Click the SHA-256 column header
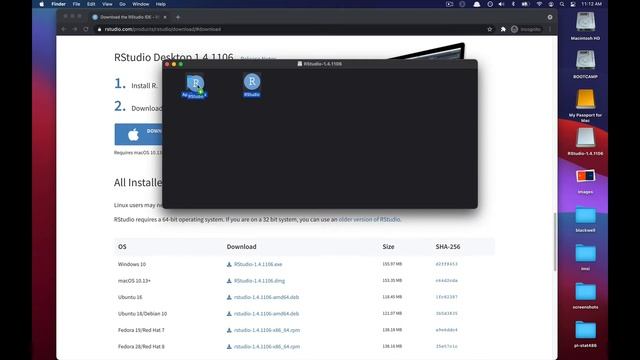The width and height of the screenshot is (640, 360). pos(448,247)
